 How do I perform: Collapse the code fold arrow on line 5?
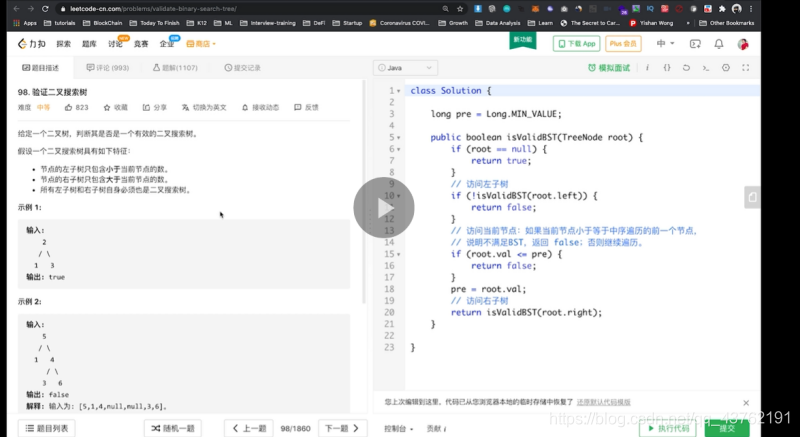(x=398, y=138)
